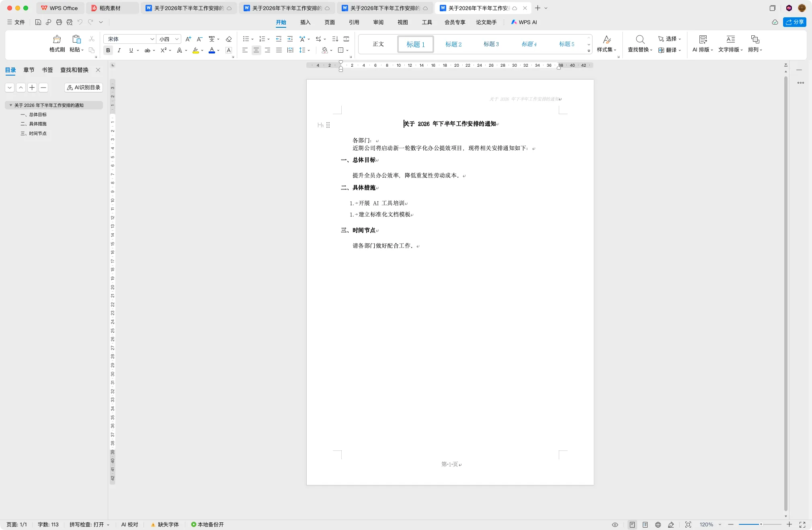
Task: Expand the styles gallery more arrow
Action: click(589, 51)
